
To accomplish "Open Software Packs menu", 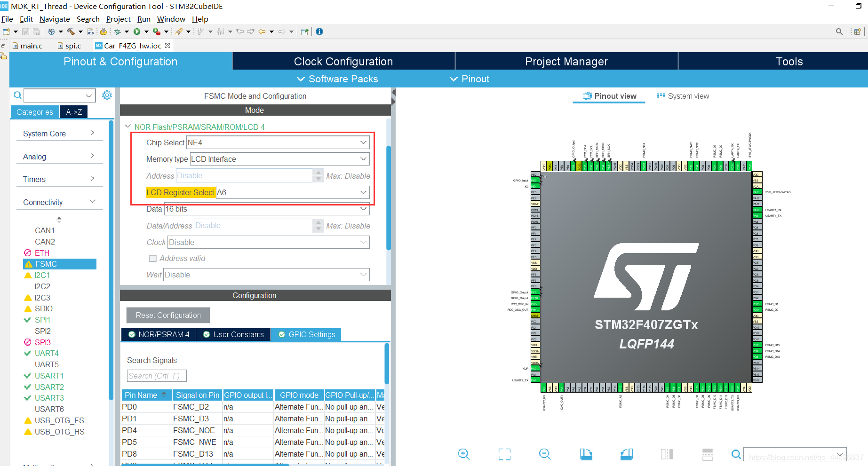I will (337, 79).
